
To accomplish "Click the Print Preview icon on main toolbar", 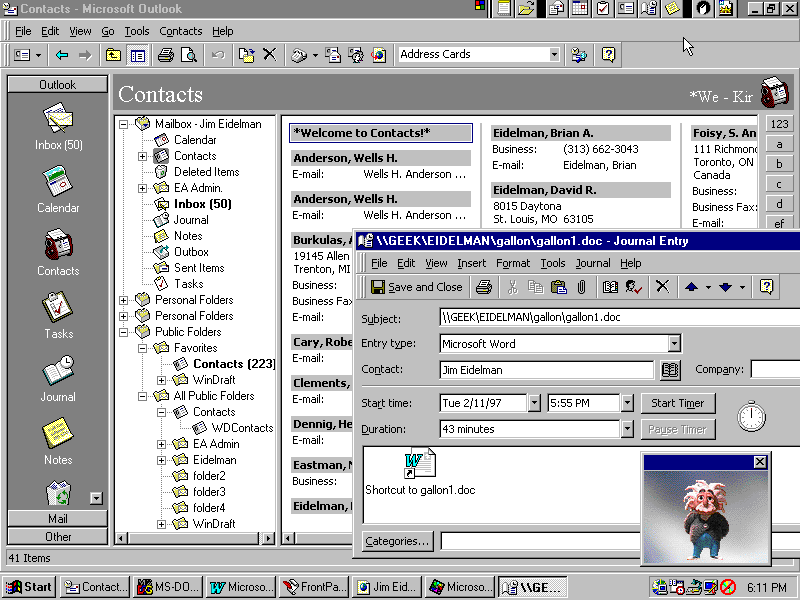I will point(190,54).
